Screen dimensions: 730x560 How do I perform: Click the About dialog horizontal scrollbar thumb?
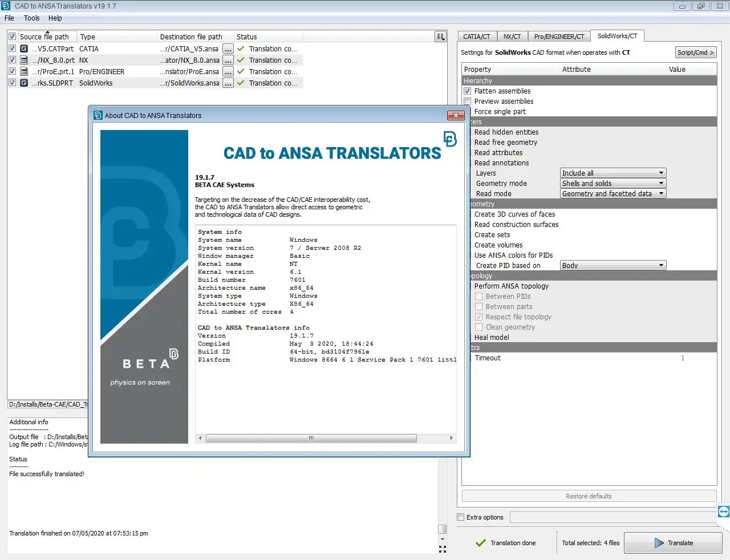[x=311, y=439]
